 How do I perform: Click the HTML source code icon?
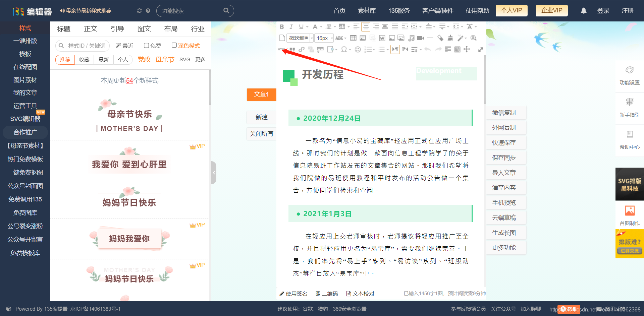pyautogui.click(x=281, y=49)
